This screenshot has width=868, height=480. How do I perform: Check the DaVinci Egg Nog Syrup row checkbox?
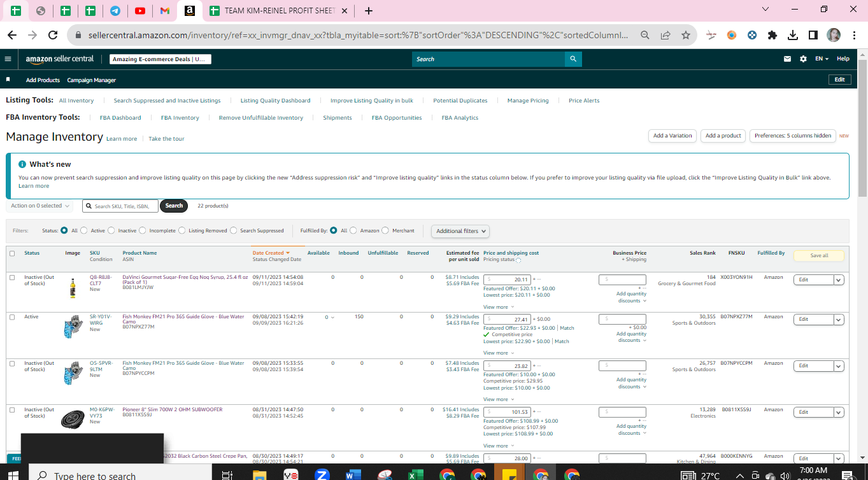12,278
